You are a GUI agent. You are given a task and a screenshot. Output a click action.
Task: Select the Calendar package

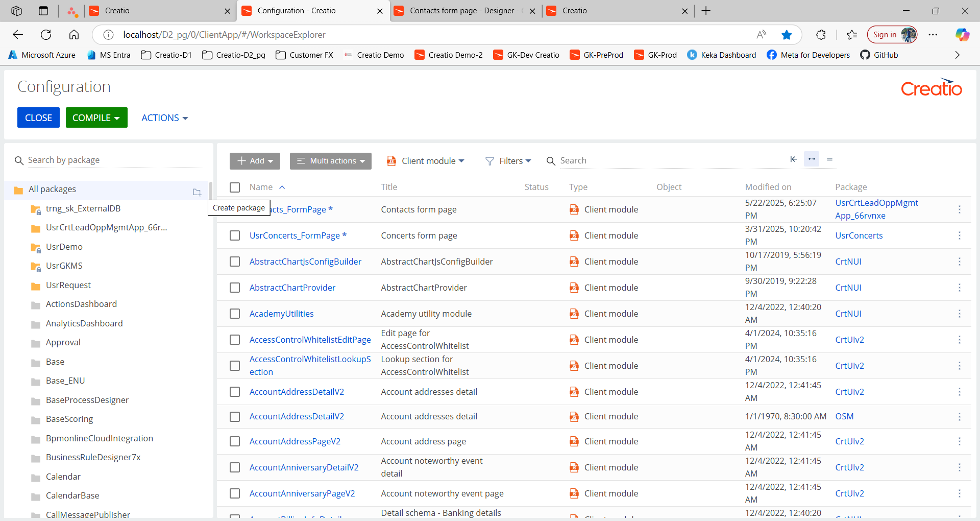tap(63, 477)
